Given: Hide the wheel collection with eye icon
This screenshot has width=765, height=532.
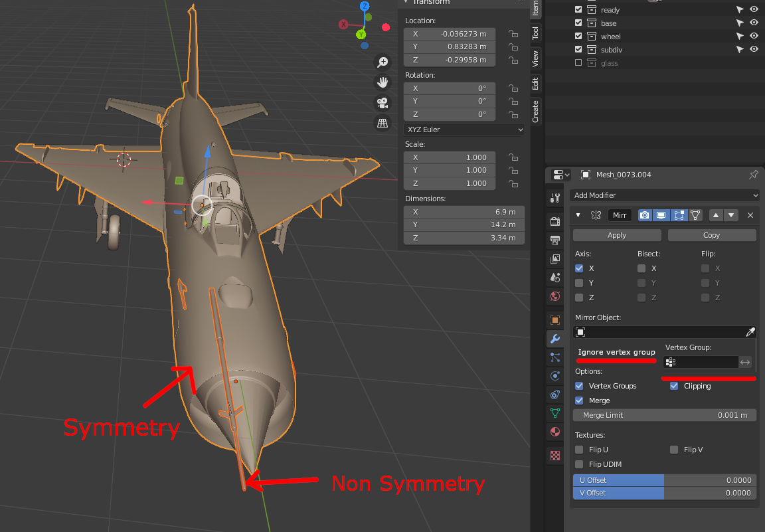Looking at the screenshot, I should [x=754, y=36].
